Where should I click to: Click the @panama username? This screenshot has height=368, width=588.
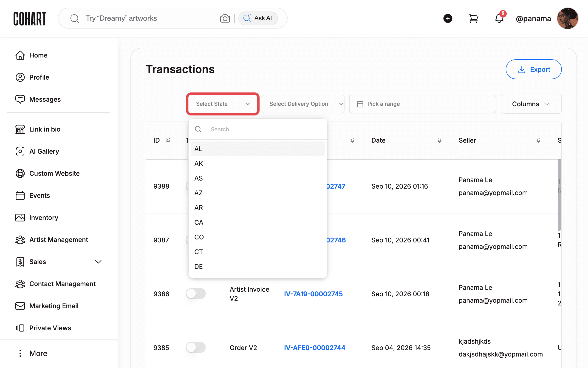coord(533,18)
